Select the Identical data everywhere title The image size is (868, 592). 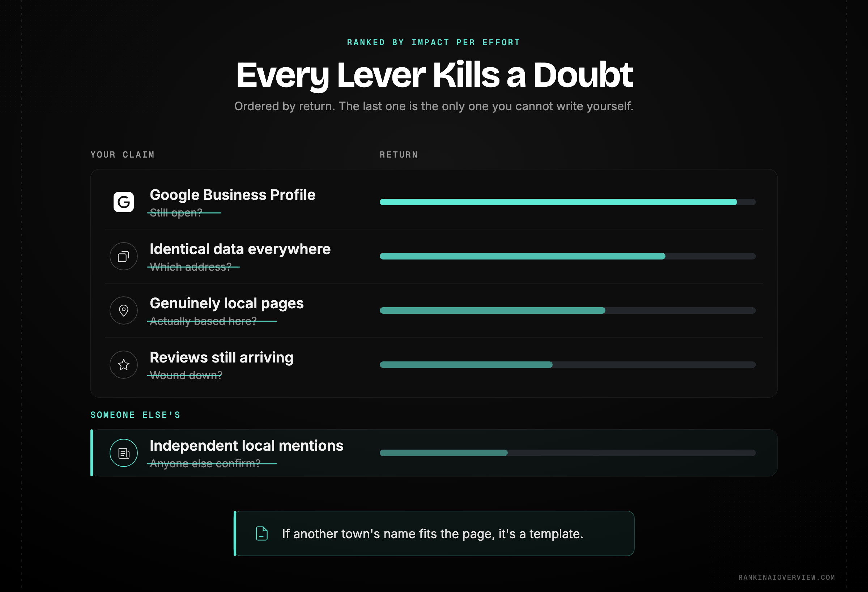coord(240,249)
